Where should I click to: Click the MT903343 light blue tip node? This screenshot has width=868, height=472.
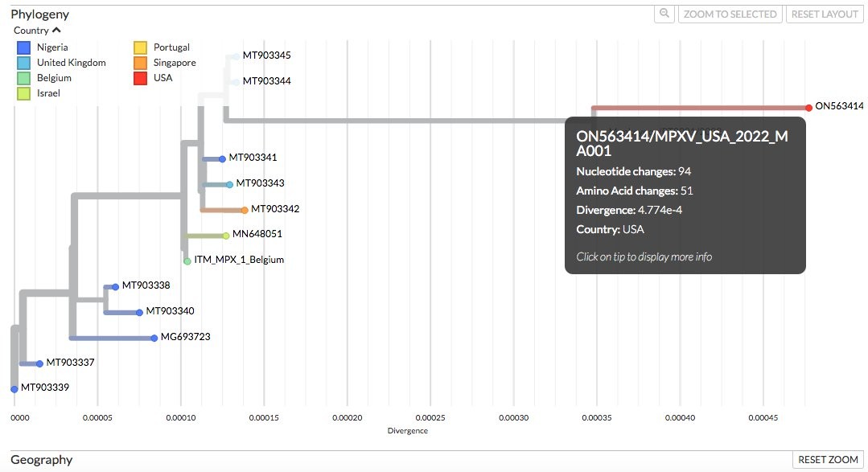point(229,184)
